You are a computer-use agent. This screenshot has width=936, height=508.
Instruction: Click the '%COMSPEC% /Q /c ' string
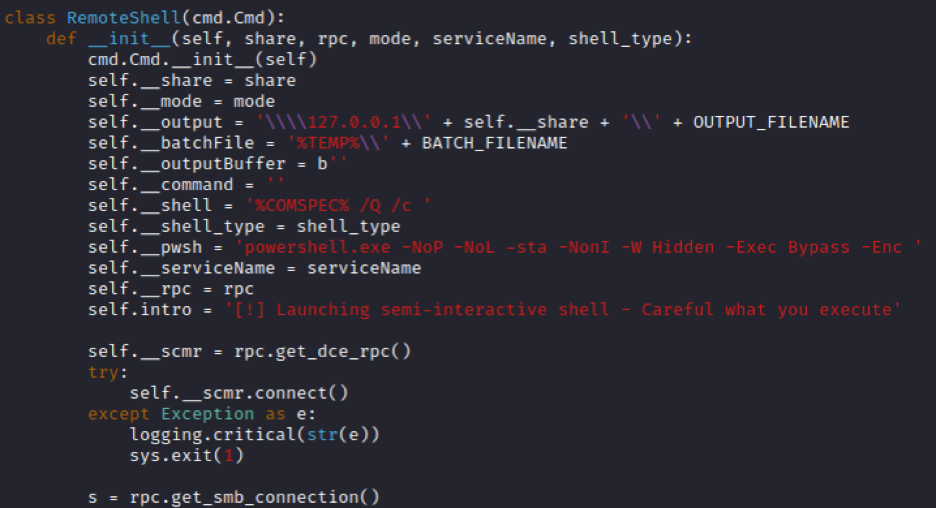pyautogui.click(x=338, y=206)
